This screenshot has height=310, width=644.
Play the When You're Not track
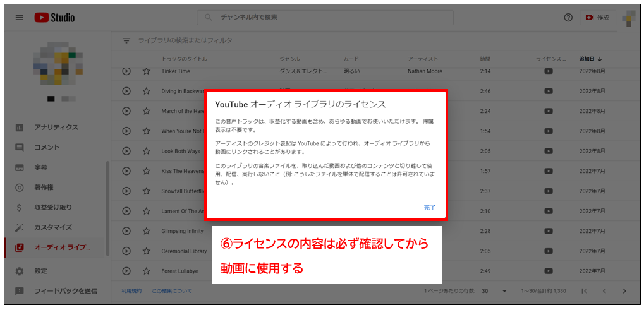(x=126, y=131)
